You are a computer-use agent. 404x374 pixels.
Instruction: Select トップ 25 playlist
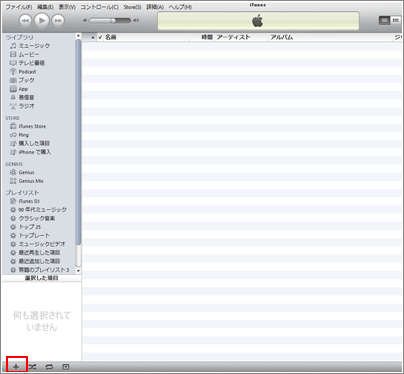(x=25, y=227)
